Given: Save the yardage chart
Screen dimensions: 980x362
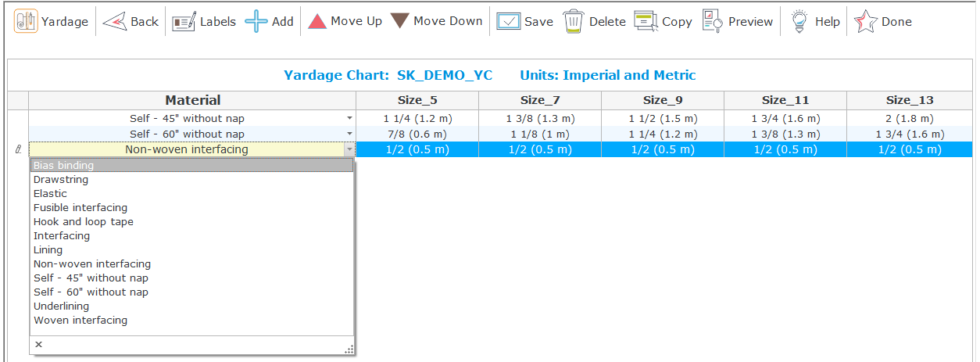Looking at the screenshot, I should click(x=509, y=22).
